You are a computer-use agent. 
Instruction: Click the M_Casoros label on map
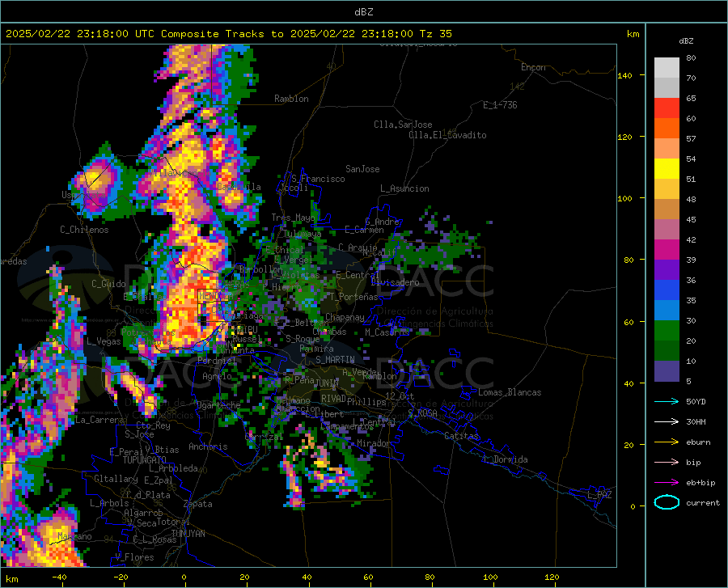coord(387,332)
